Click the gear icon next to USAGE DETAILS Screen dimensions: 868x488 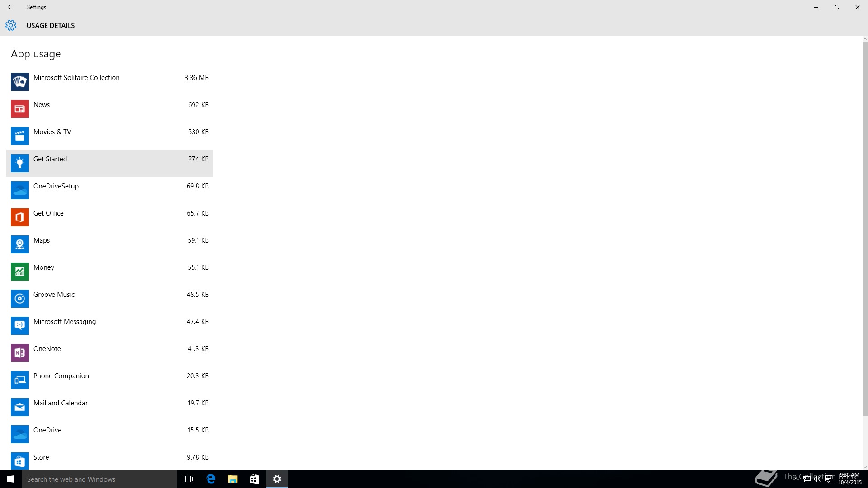(x=11, y=25)
